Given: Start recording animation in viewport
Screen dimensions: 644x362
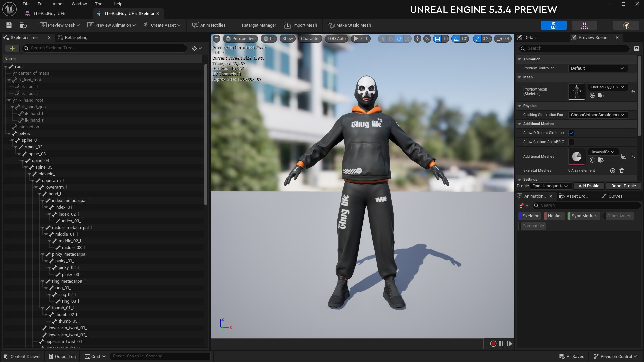Looking at the screenshot, I should [x=493, y=344].
